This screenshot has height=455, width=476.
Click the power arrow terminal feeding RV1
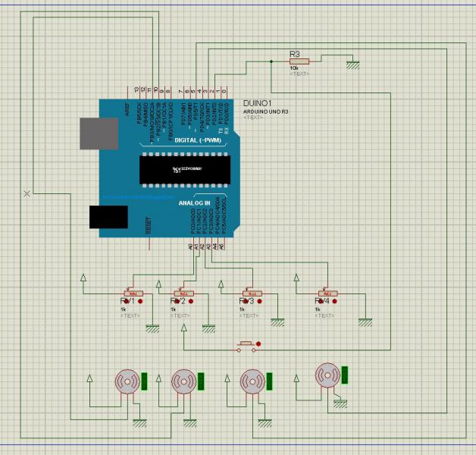[x=83, y=278]
